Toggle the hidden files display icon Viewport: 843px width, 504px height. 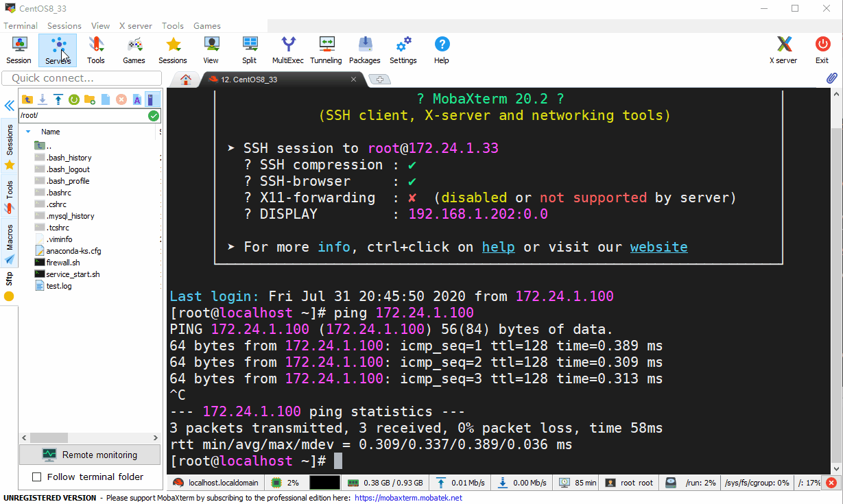coord(152,99)
